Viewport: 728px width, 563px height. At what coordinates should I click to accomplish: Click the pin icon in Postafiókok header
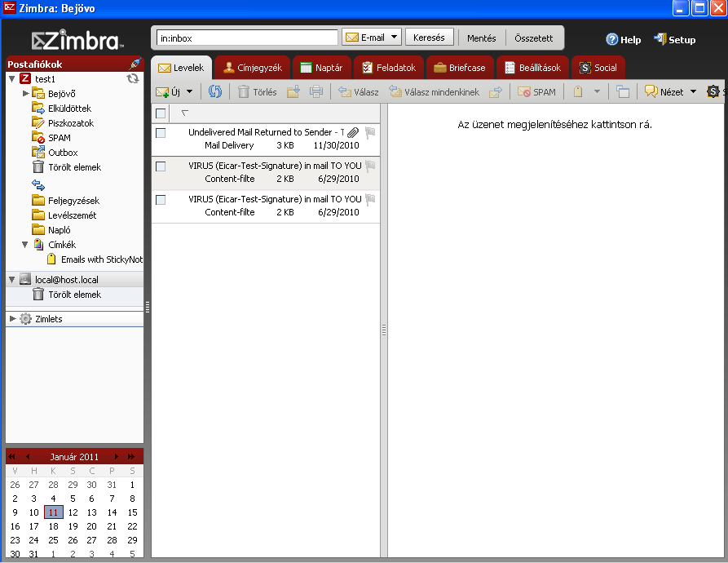click(x=135, y=64)
